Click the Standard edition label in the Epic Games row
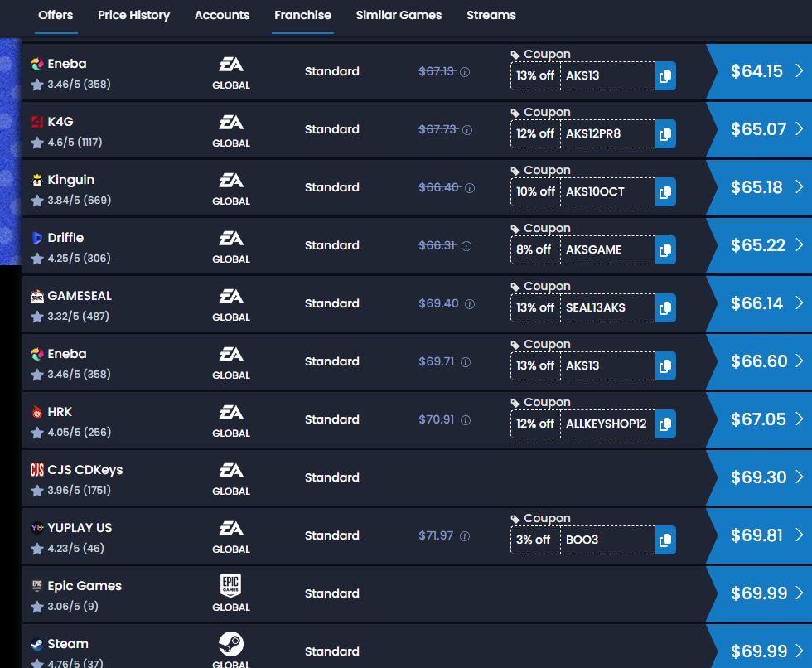 pos(332,593)
